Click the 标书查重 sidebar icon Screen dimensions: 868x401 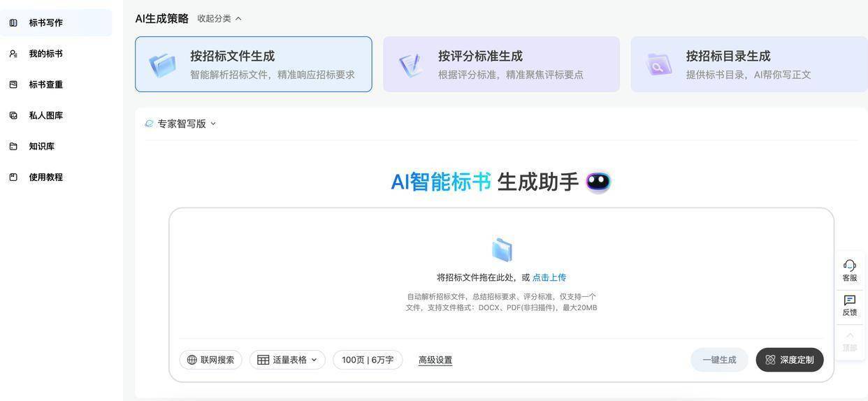click(13, 85)
